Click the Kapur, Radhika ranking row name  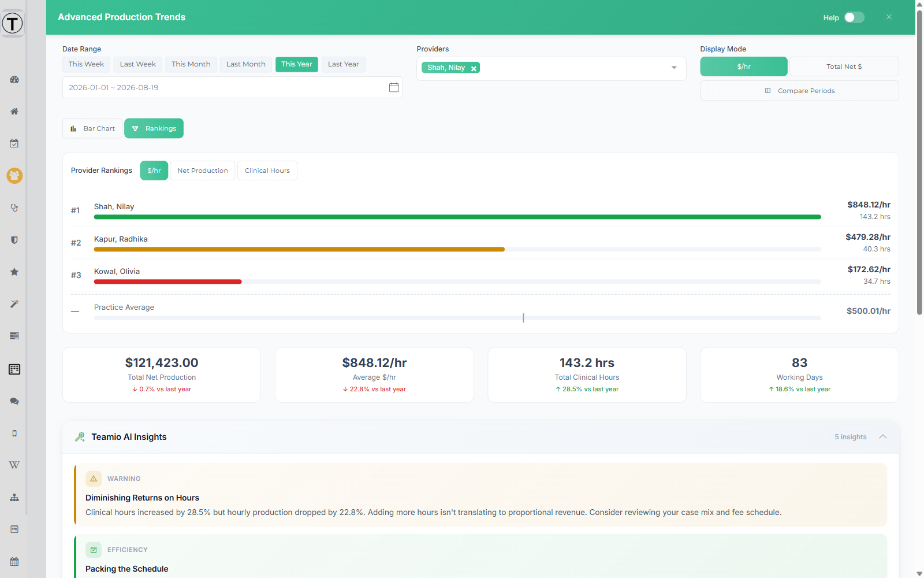point(121,239)
